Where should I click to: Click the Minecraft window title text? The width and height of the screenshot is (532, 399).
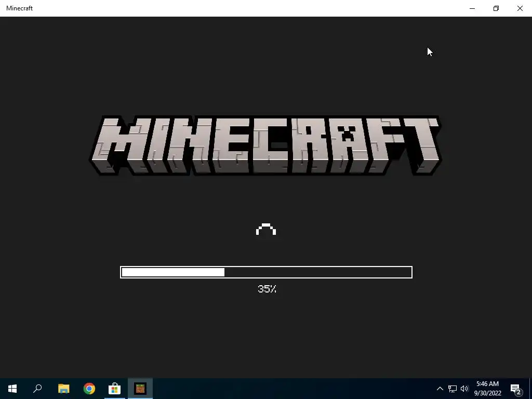pos(19,8)
